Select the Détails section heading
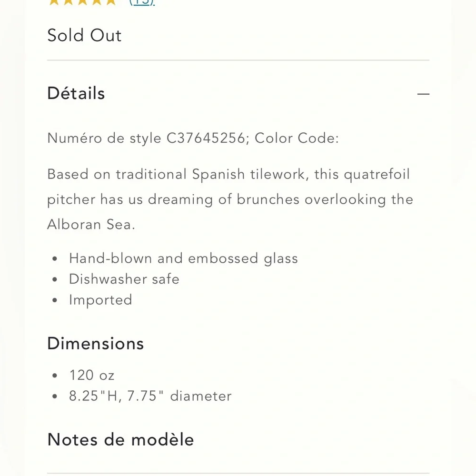This screenshot has height=476, width=476. (x=76, y=93)
